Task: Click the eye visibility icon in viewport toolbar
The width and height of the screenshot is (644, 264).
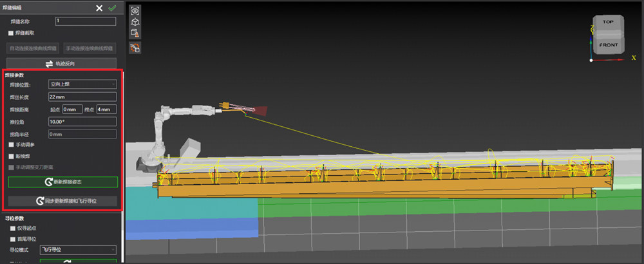Action: coord(135,10)
